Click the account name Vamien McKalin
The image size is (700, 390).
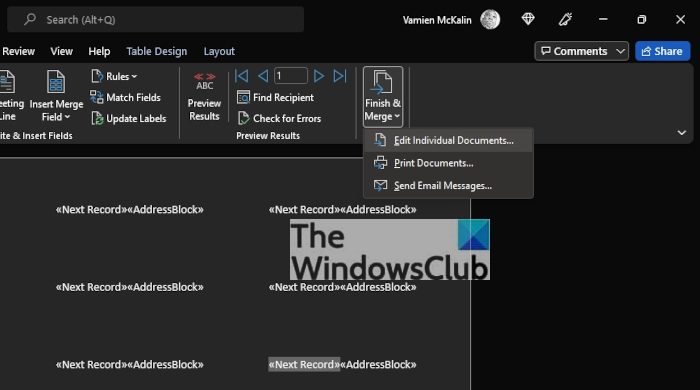(437, 20)
